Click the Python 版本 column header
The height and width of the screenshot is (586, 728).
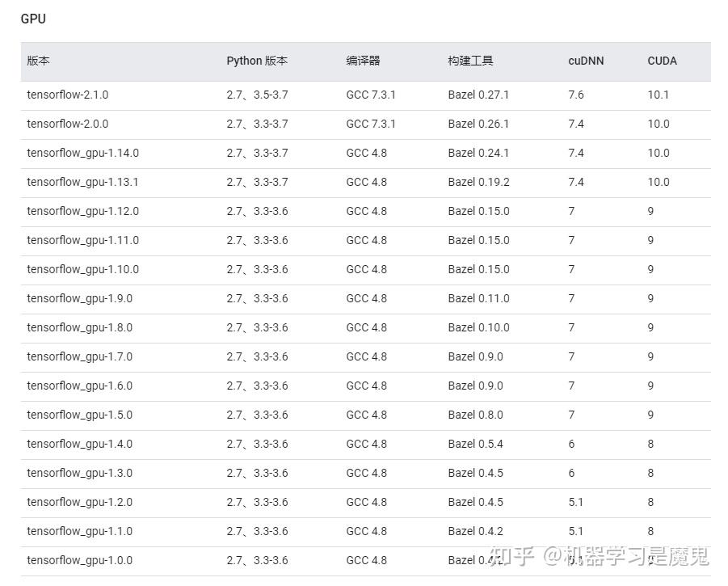tap(257, 61)
